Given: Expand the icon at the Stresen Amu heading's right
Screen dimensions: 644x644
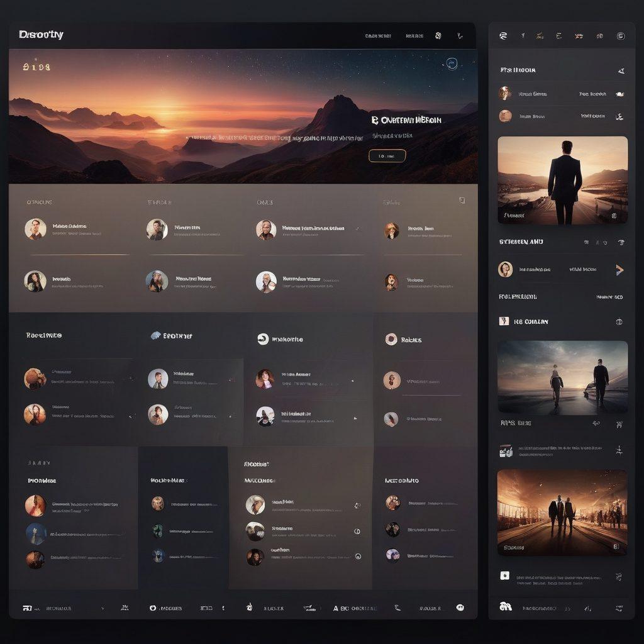Looking at the screenshot, I should 621,242.
